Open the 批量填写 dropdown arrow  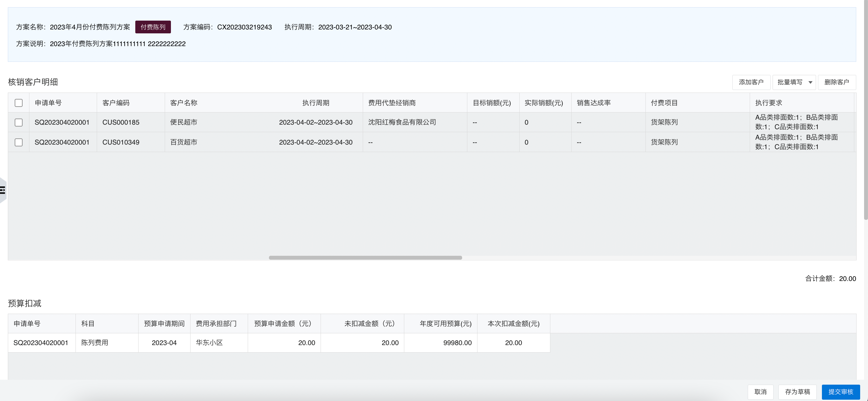[810, 82]
